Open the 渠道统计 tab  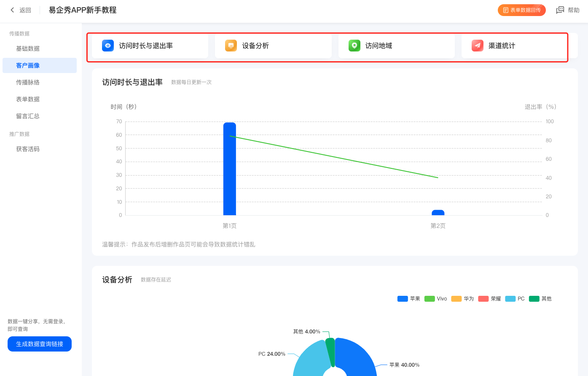(520, 46)
